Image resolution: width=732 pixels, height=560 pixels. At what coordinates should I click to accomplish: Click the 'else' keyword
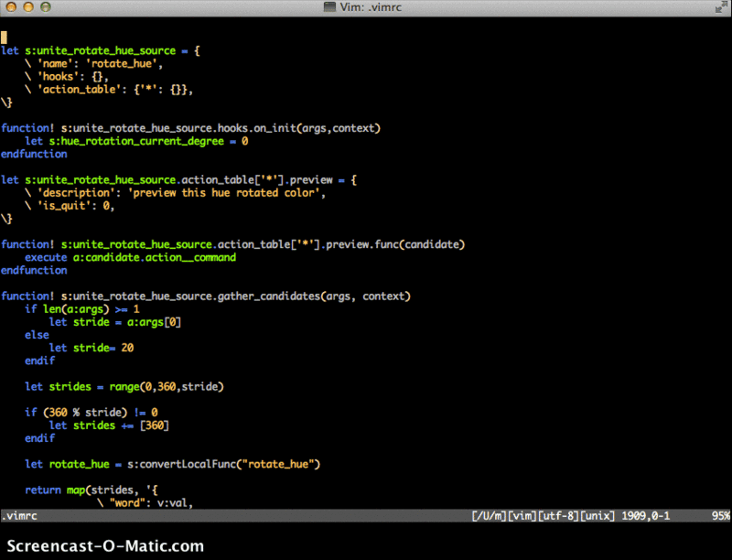click(37, 335)
